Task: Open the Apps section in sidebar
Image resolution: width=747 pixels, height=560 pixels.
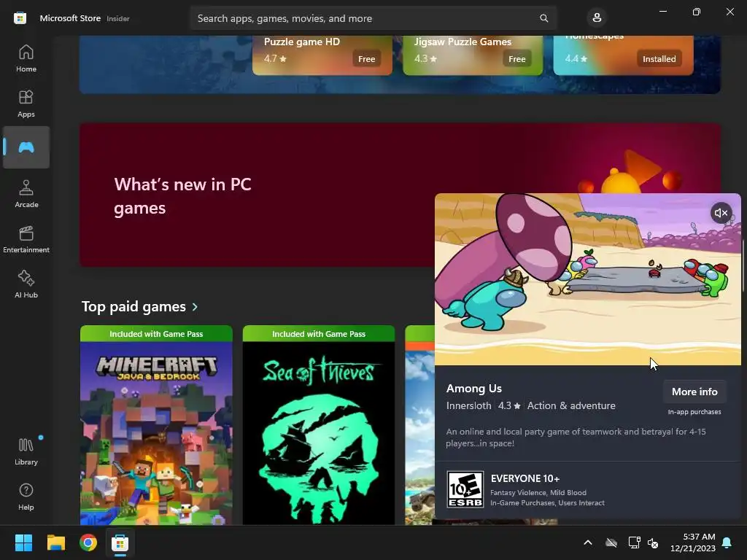Action: pos(26,104)
